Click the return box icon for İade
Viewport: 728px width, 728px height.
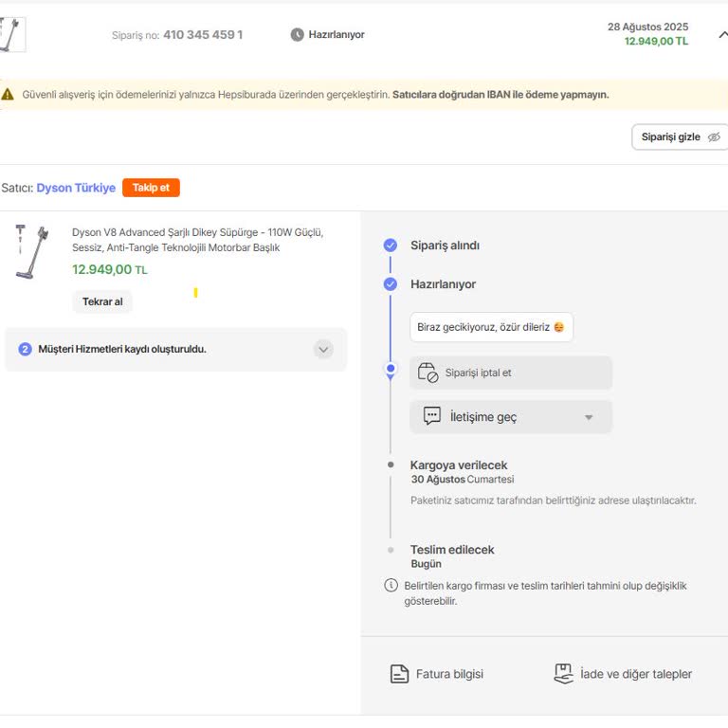563,674
